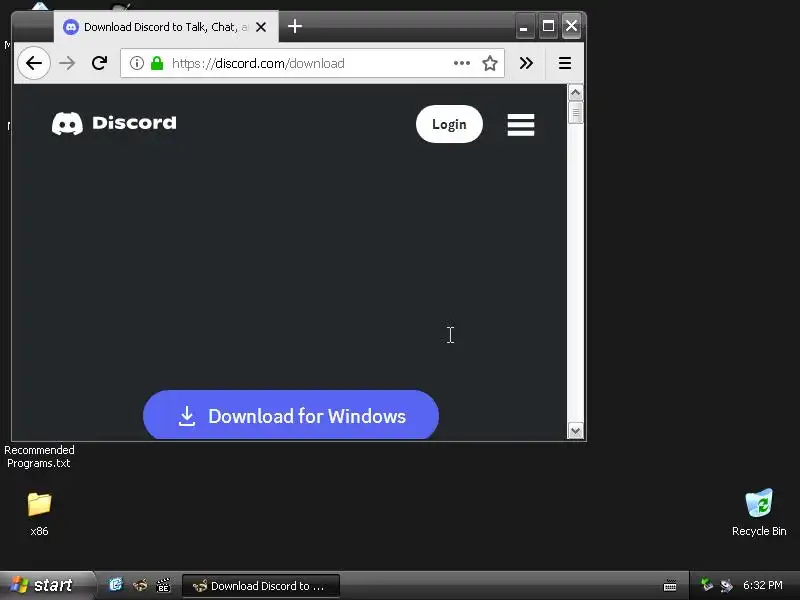800x600 pixels.
Task: Open the Windows Start menu
Action: pyautogui.click(x=47, y=585)
